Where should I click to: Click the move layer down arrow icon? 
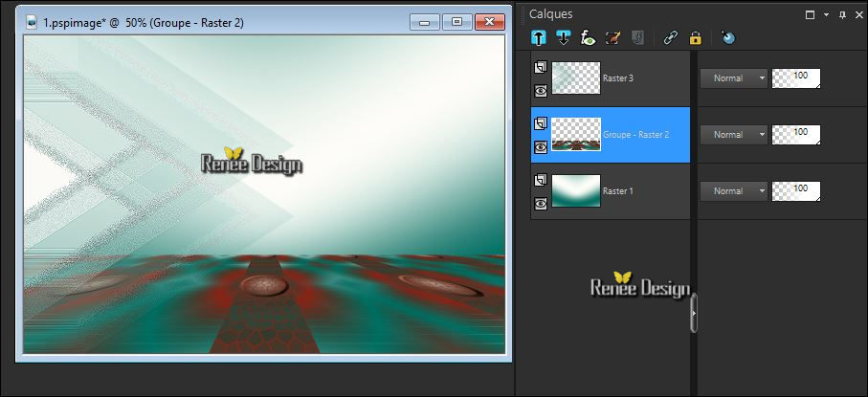[x=564, y=37]
